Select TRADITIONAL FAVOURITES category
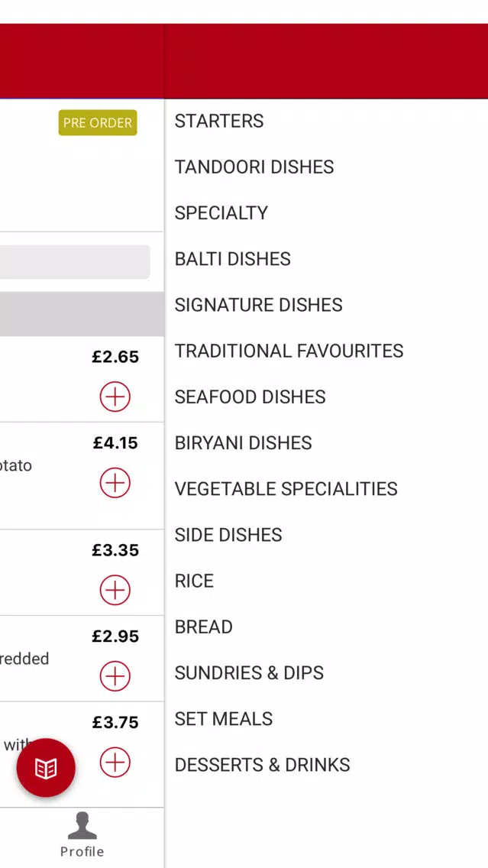The width and height of the screenshot is (488, 868). [289, 351]
